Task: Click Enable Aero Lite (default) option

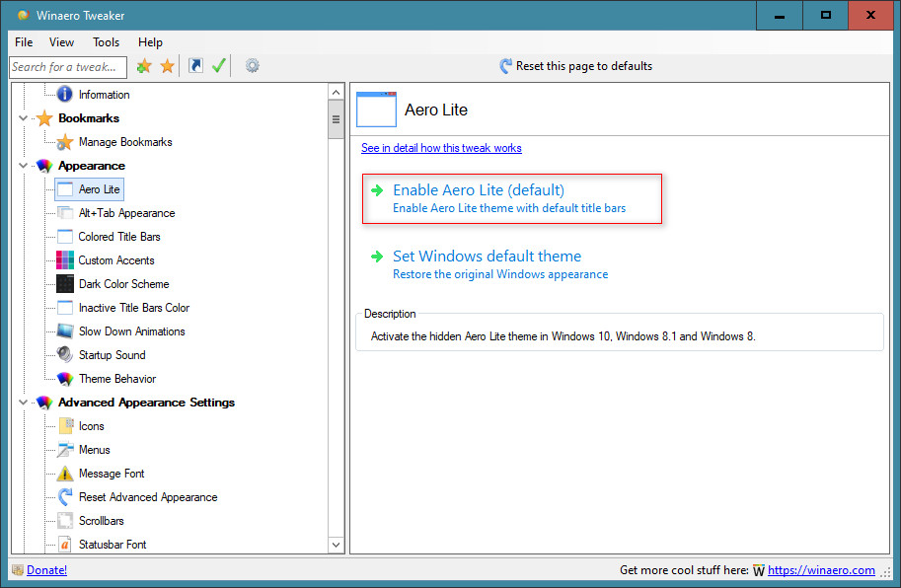Action: point(511,198)
